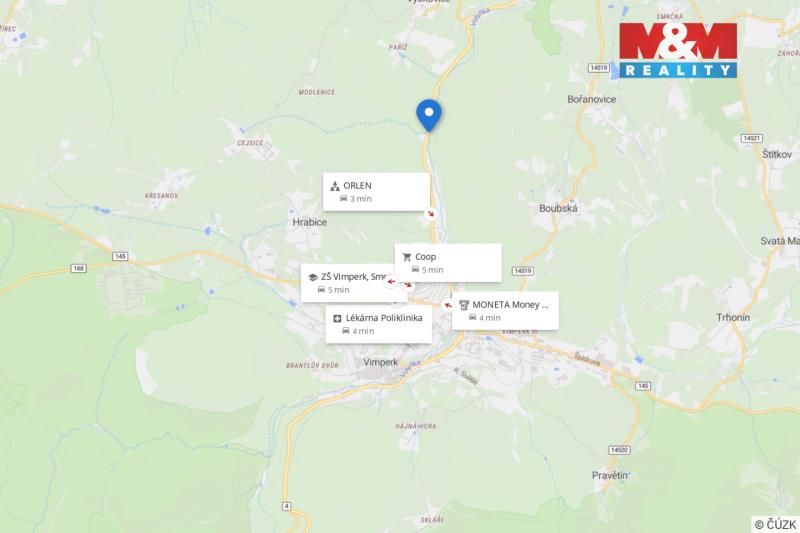Open the MONETA Money info card

coord(505,311)
